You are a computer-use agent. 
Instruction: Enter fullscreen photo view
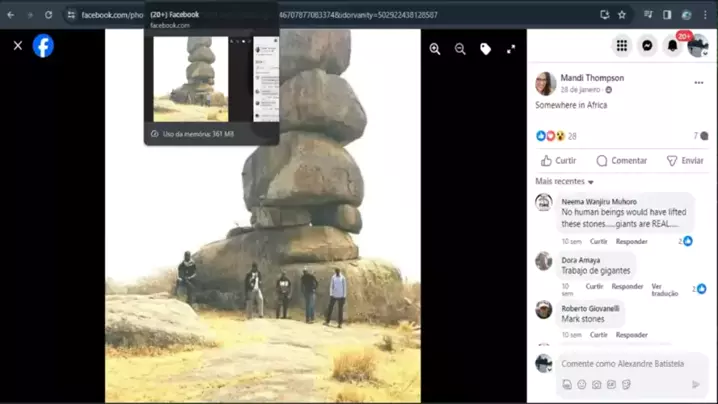click(511, 48)
